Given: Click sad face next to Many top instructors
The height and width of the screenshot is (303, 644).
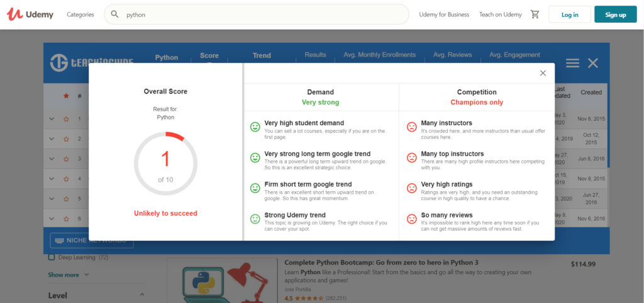Looking at the screenshot, I should tap(411, 158).
